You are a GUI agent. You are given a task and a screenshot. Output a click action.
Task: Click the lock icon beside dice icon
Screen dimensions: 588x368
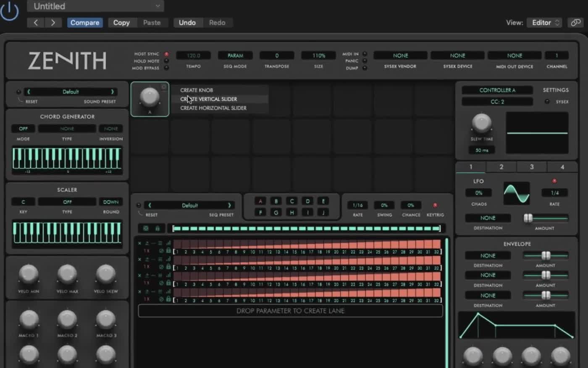click(157, 229)
